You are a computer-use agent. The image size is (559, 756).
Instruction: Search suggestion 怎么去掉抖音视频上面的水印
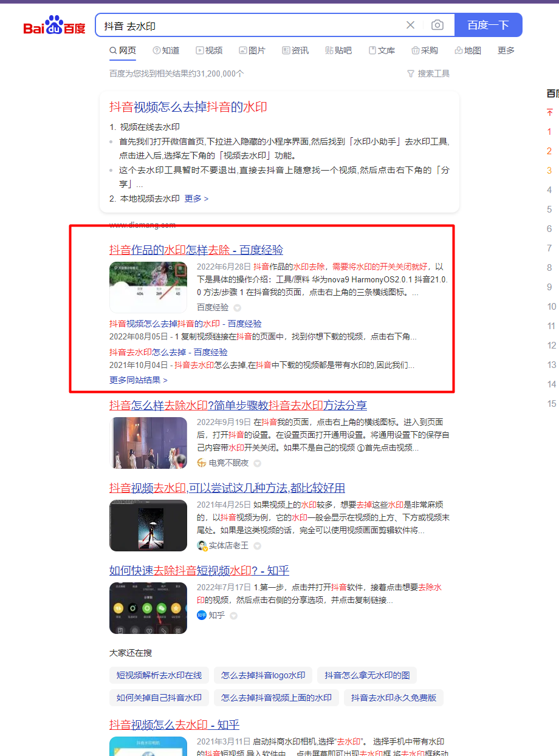pyautogui.click(x=276, y=698)
